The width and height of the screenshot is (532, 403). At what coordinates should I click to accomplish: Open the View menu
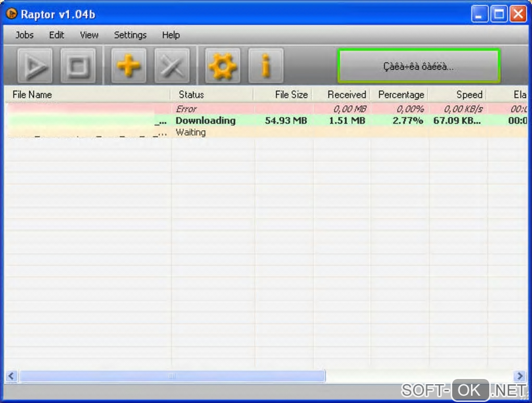89,35
